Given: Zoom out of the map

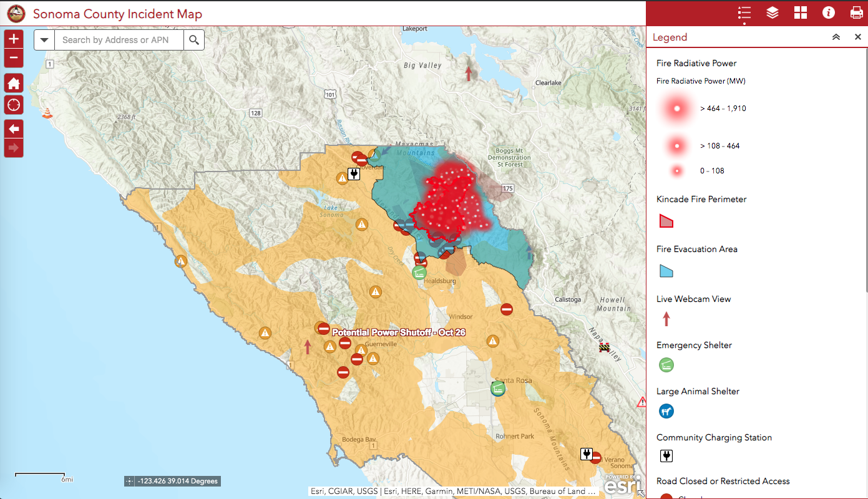Looking at the screenshot, I should point(14,59).
